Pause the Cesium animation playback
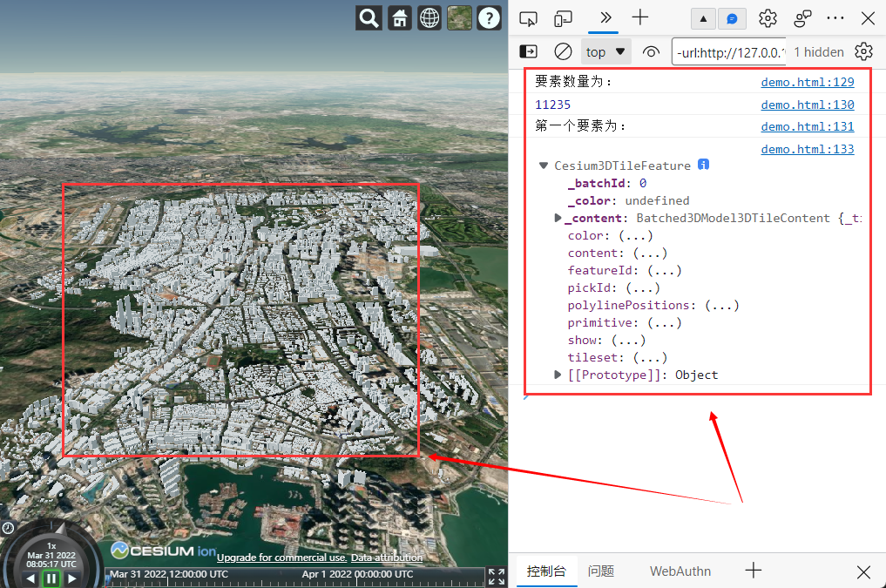 pyautogui.click(x=51, y=578)
